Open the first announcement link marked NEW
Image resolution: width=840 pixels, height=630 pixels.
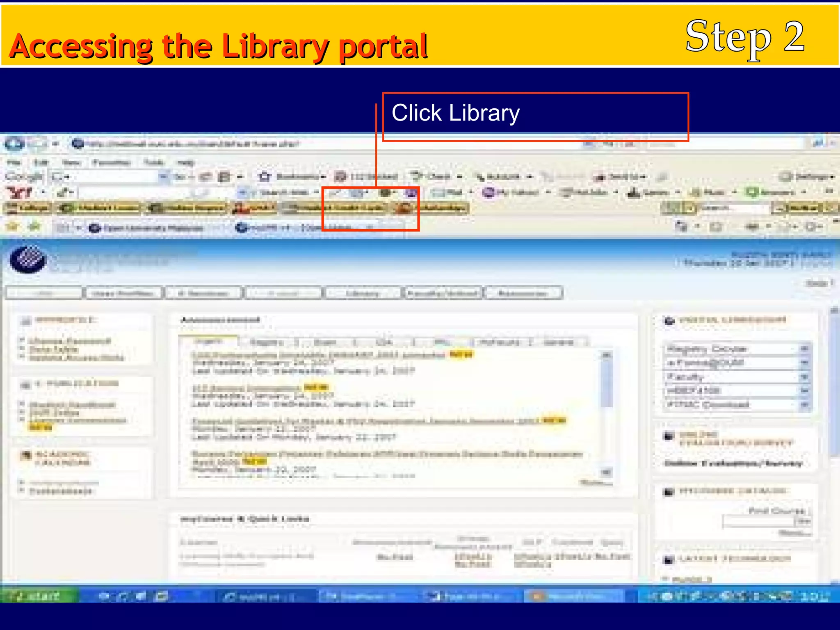point(319,355)
